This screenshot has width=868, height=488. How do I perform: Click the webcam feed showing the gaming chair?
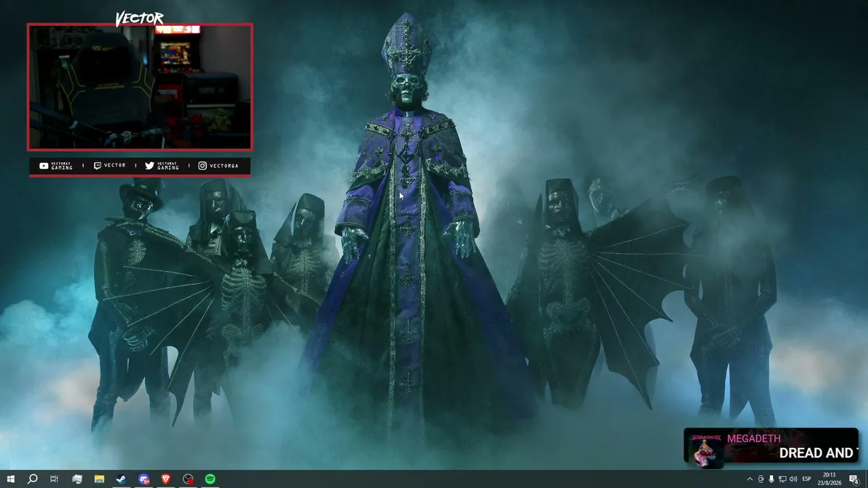pos(140,87)
